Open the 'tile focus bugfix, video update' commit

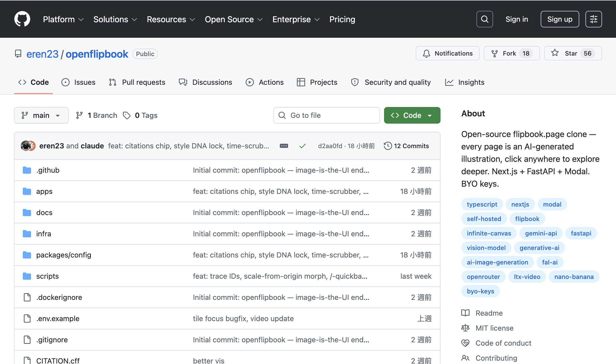coord(243,318)
